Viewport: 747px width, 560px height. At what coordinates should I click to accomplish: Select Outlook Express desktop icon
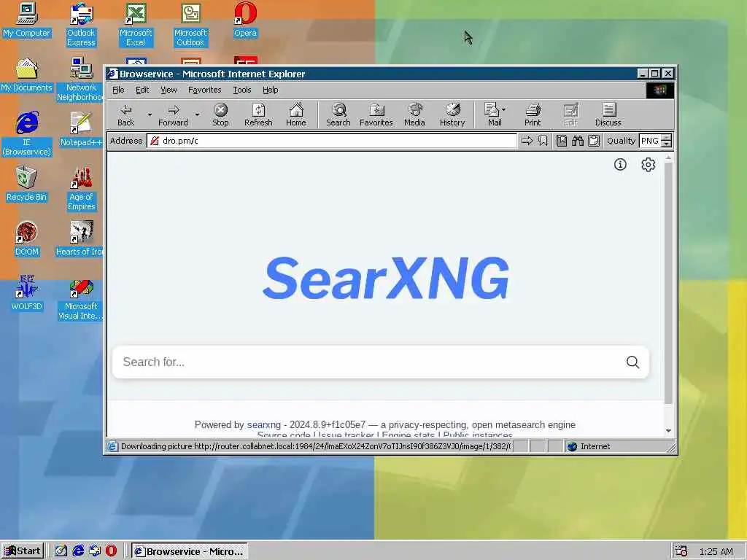pyautogui.click(x=82, y=25)
